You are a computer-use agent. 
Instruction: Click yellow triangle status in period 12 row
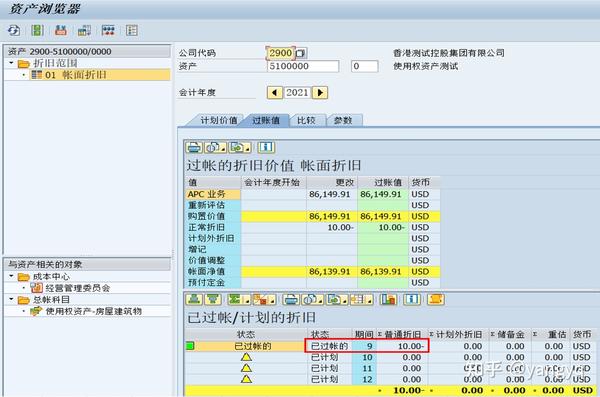coord(246,379)
